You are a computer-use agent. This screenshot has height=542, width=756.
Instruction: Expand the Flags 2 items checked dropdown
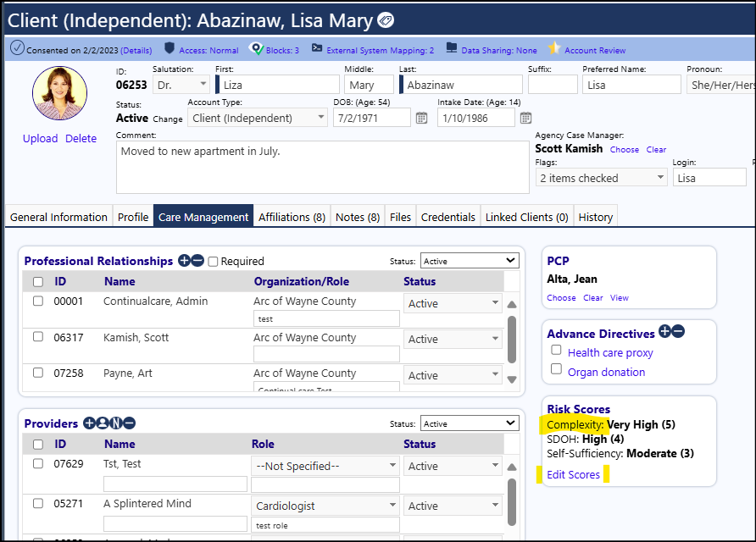(601, 178)
